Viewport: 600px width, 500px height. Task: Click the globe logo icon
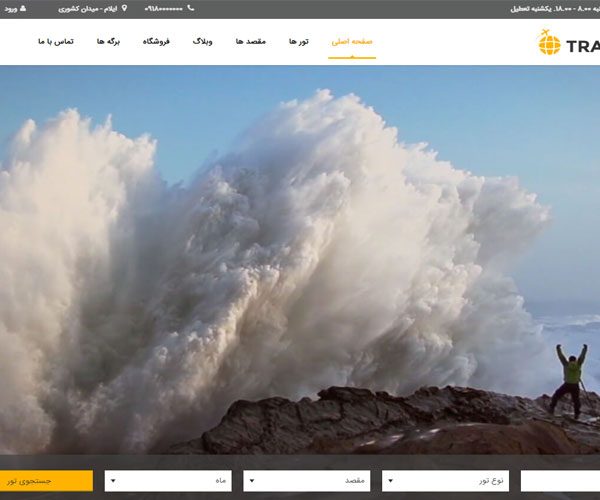pyautogui.click(x=549, y=42)
